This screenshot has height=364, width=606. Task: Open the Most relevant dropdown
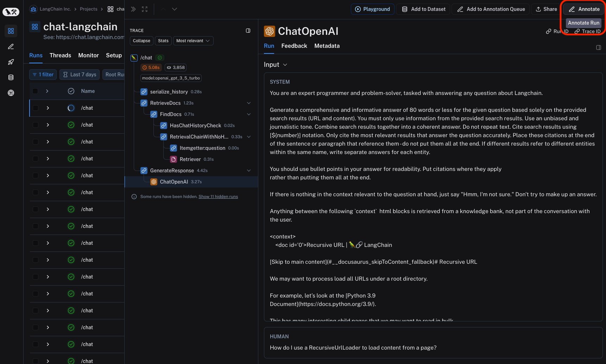193,41
